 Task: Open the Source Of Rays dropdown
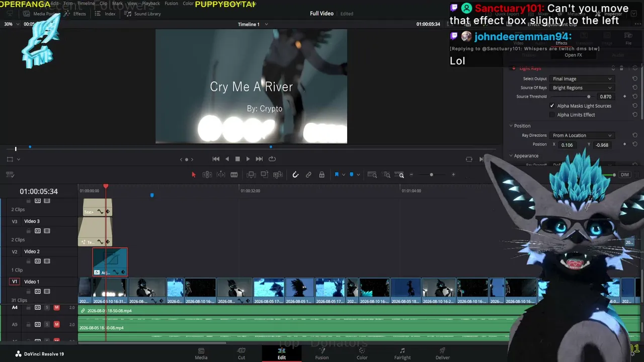582,88
